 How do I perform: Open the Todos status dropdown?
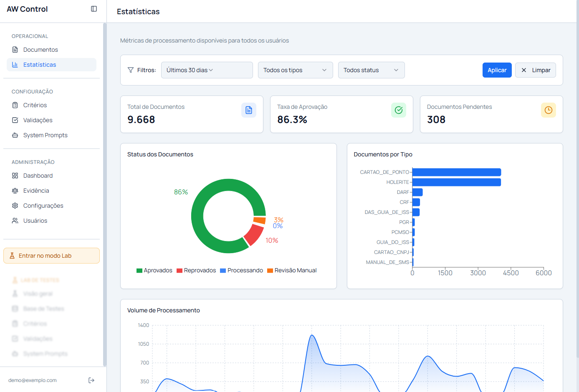[372, 70]
